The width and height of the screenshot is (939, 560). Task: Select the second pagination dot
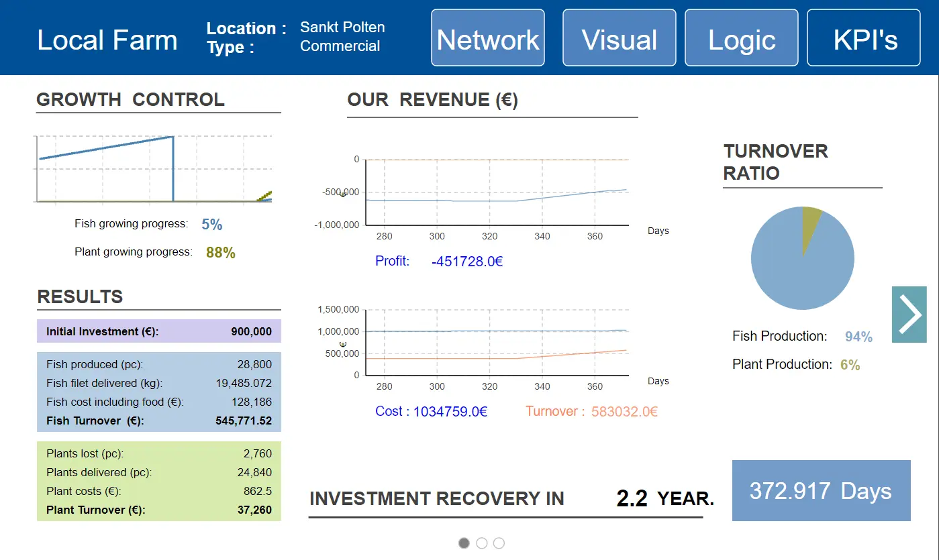[x=481, y=543]
